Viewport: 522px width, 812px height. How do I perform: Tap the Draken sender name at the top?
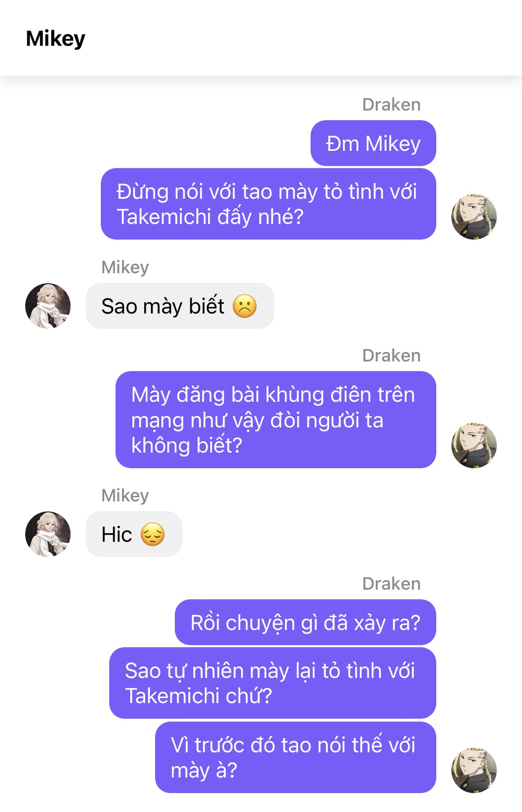tap(391, 104)
